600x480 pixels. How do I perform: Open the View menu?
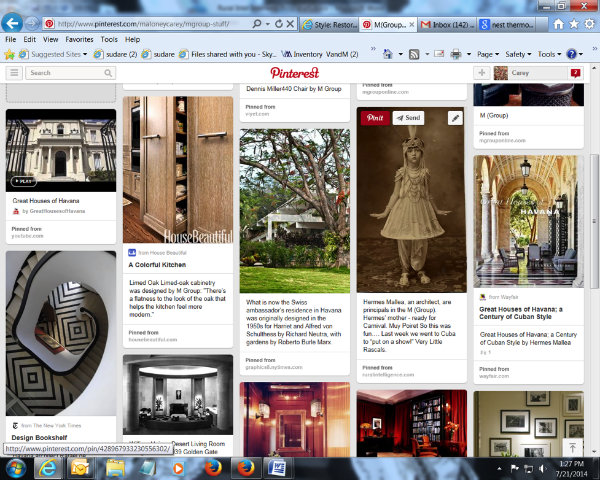[51, 39]
